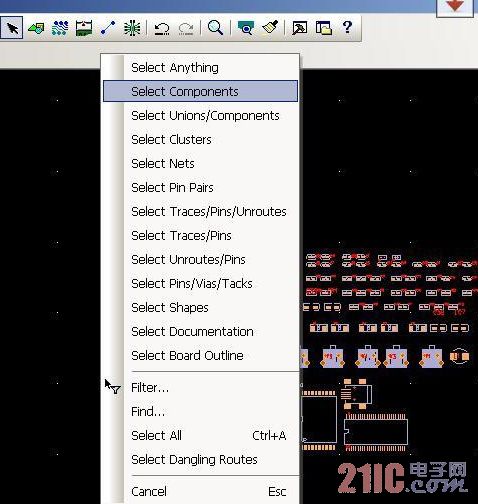Click the red down-arrow button at top right

pos(455,7)
